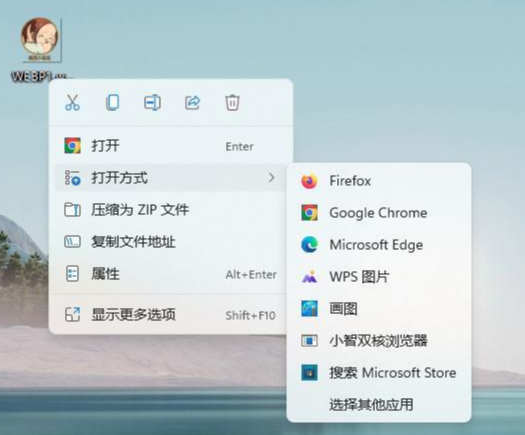Click the 打开方式 list icon
The image size is (525, 435).
[x=73, y=177]
